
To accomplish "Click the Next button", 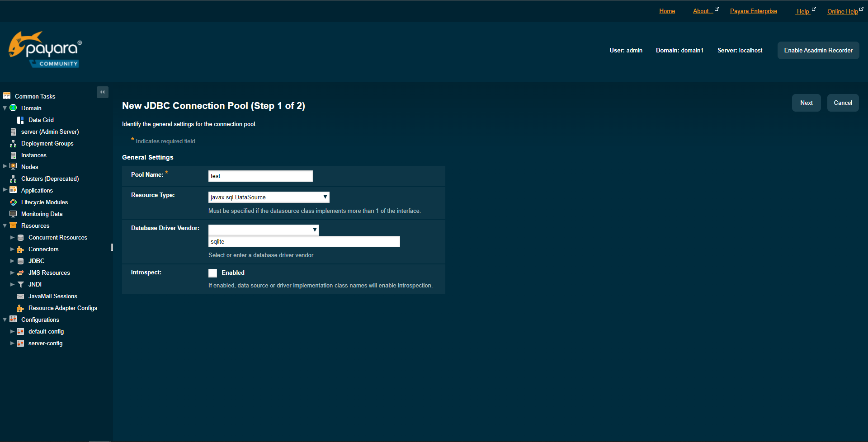I will 806,103.
